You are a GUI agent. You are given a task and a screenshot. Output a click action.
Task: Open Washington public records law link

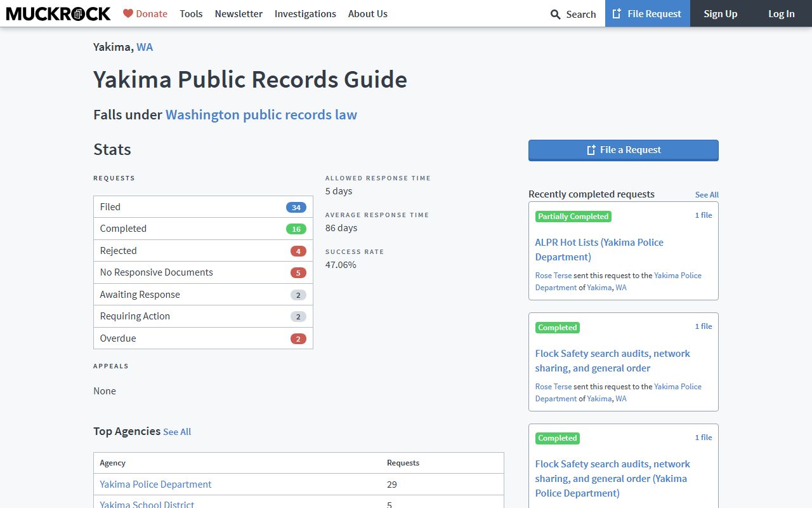pyautogui.click(x=261, y=114)
